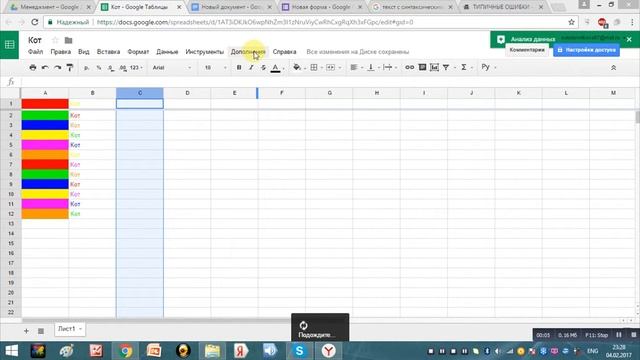Open the 123 number format dropdown

(x=136, y=68)
